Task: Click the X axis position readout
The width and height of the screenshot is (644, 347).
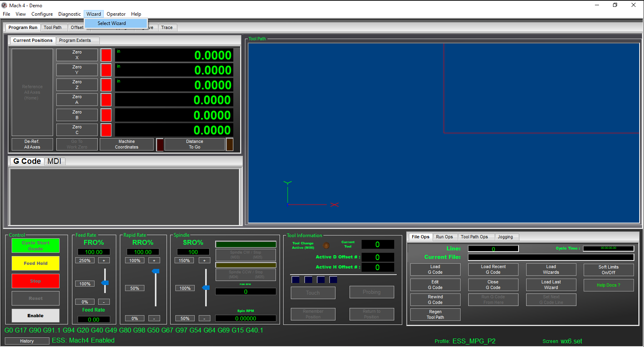Action: pyautogui.click(x=174, y=55)
